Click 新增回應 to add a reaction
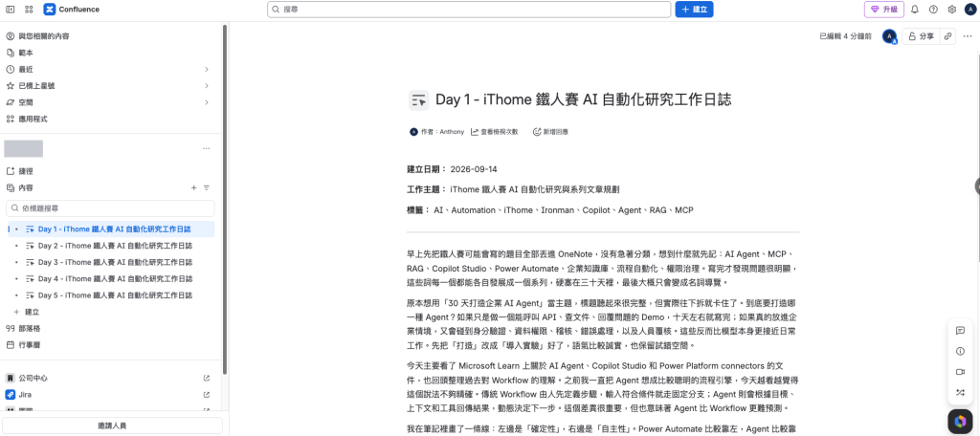The image size is (980, 436). (x=550, y=132)
